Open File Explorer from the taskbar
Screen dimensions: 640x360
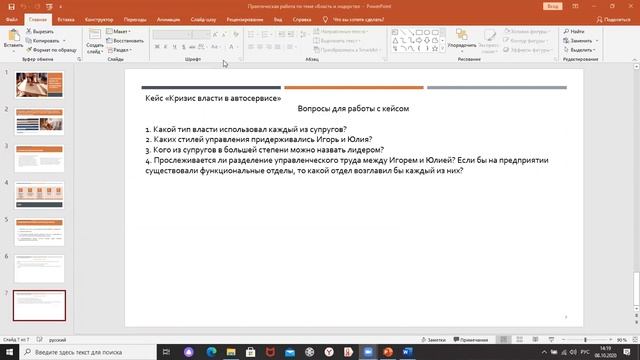pyautogui.click(x=231, y=352)
